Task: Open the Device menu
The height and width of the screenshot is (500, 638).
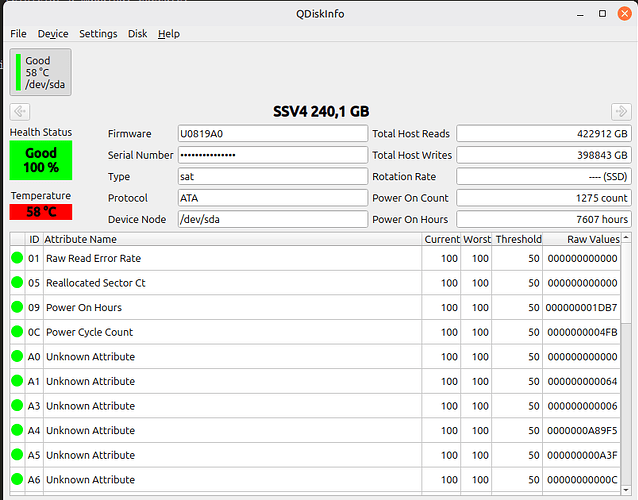Action: coord(53,34)
